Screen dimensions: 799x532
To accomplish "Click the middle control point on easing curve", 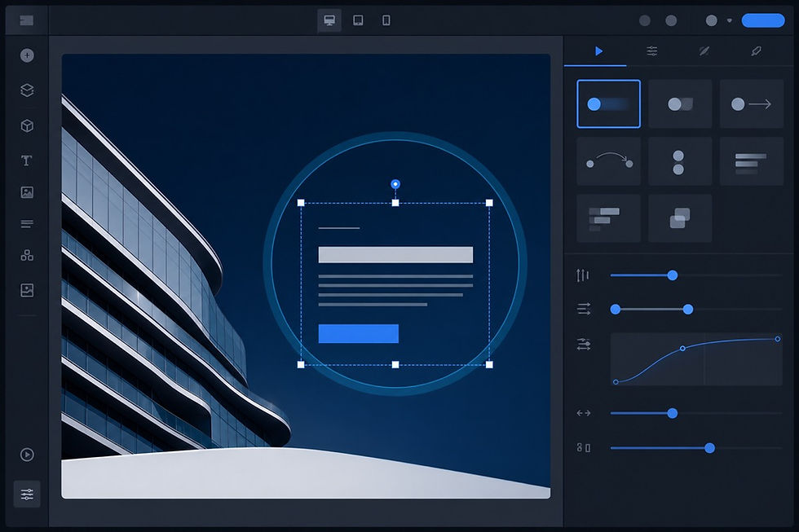I will 683,348.
